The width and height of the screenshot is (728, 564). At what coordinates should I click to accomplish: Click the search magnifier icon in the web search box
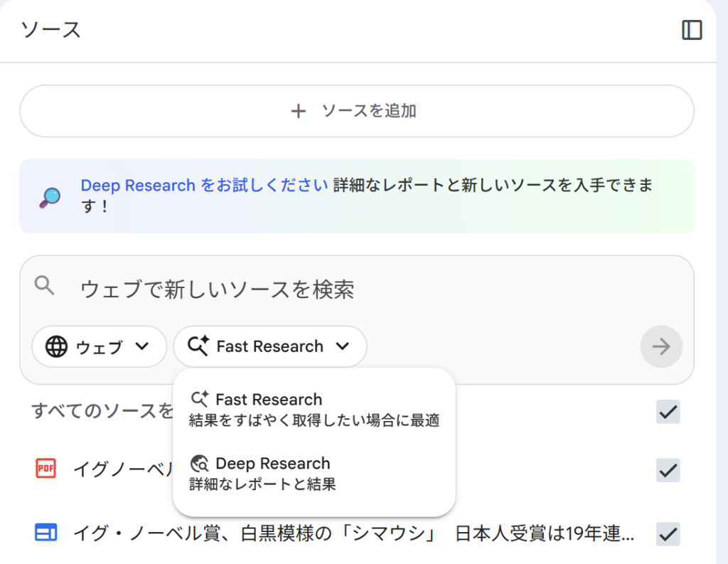coord(45,286)
